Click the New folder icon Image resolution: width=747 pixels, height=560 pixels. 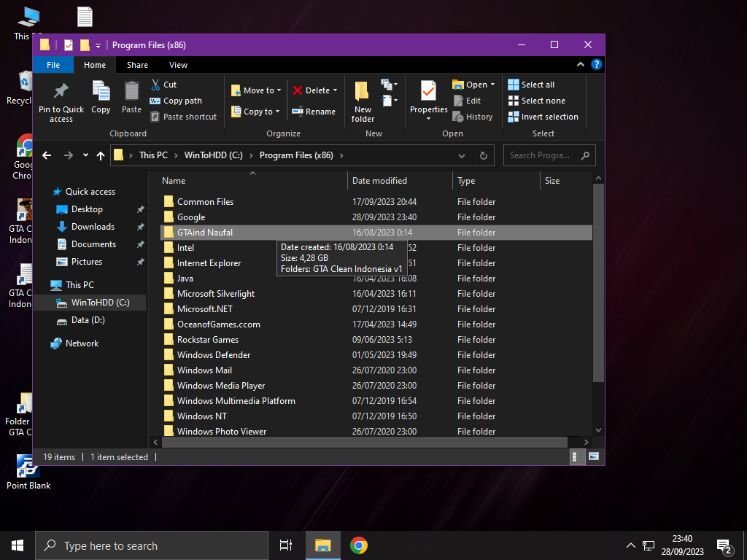click(362, 91)
